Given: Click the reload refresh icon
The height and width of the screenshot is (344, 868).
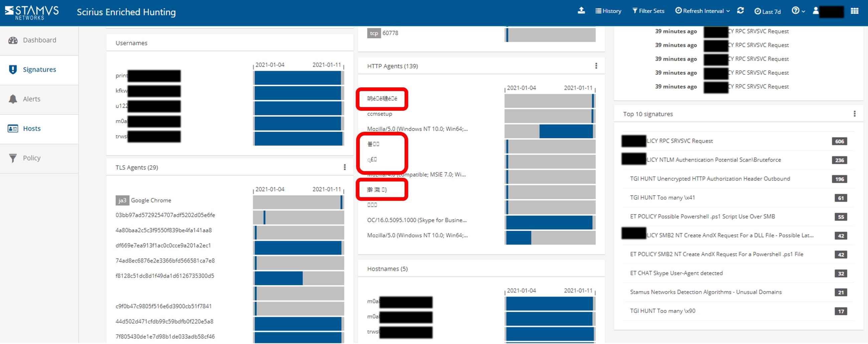Looking at the screenshot, I should click(x=740, y=10).
